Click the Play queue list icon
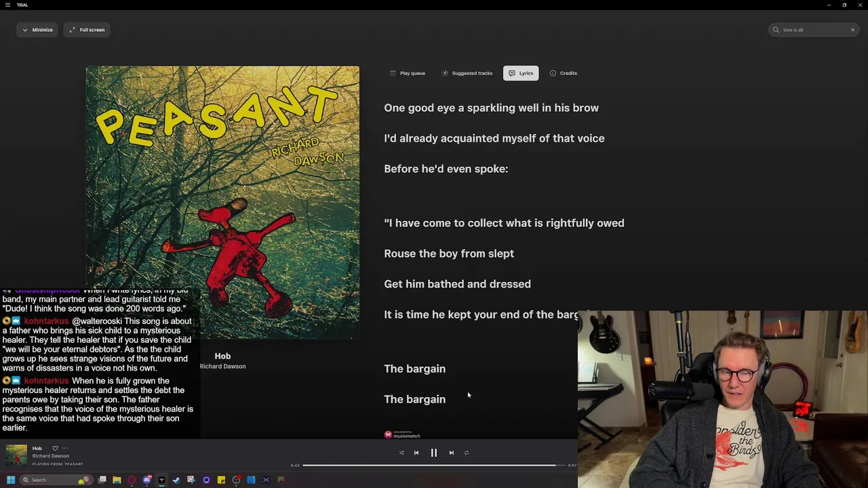868x488 pixels. pyautogui.click(x=392, y=73)
